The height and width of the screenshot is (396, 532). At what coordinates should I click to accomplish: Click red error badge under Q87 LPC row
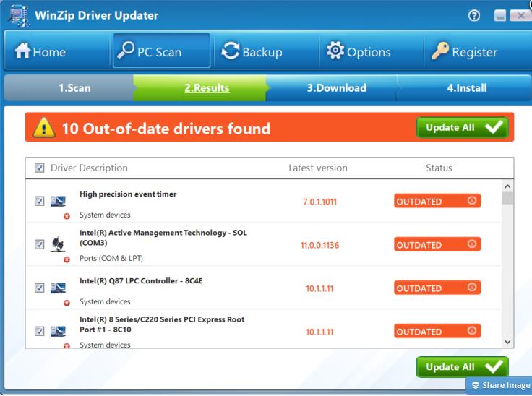point(66,303)
